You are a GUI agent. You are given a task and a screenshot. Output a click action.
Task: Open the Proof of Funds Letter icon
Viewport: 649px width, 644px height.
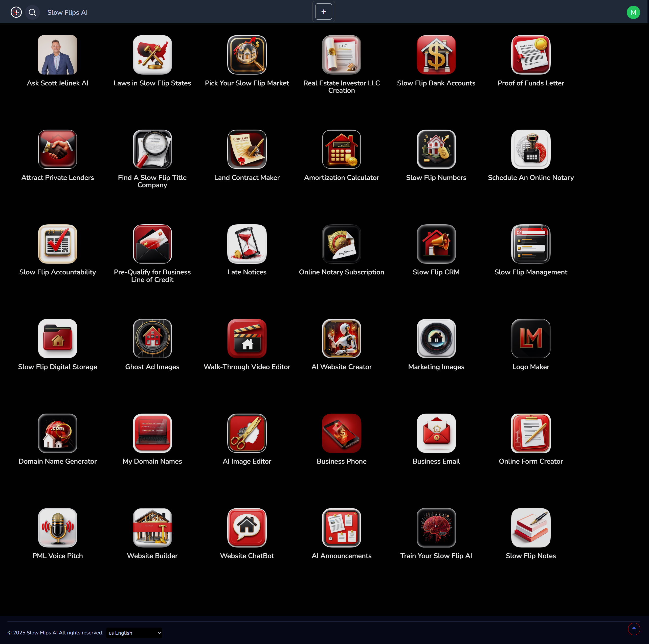[530, 55]
